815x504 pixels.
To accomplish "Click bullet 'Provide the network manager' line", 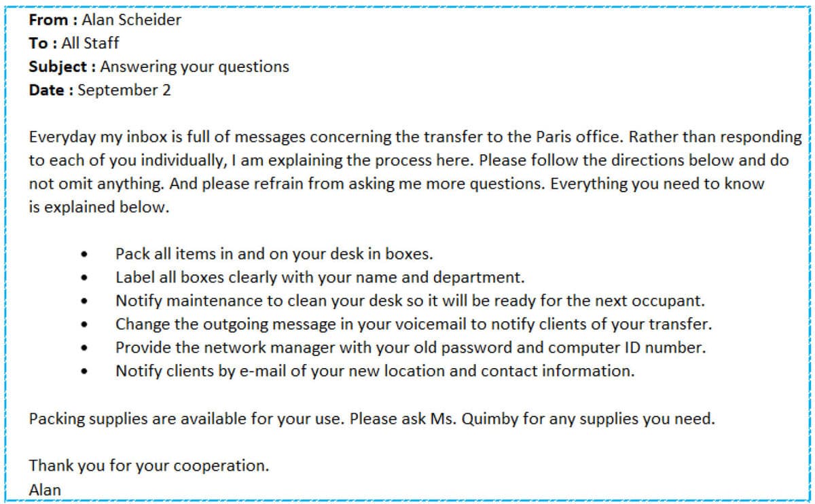I will [x=411, y=347].
